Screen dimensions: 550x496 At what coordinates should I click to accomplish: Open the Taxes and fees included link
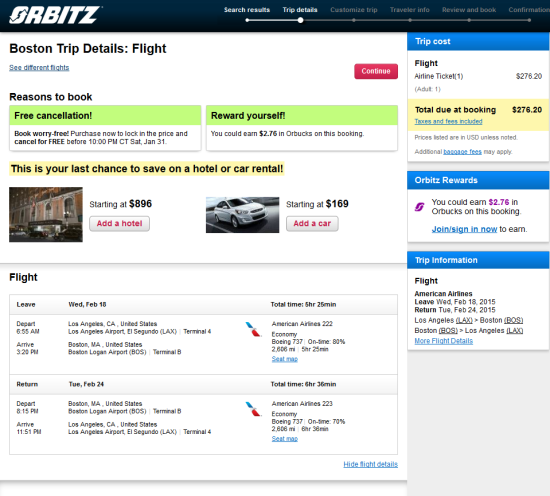pos(448,121)
